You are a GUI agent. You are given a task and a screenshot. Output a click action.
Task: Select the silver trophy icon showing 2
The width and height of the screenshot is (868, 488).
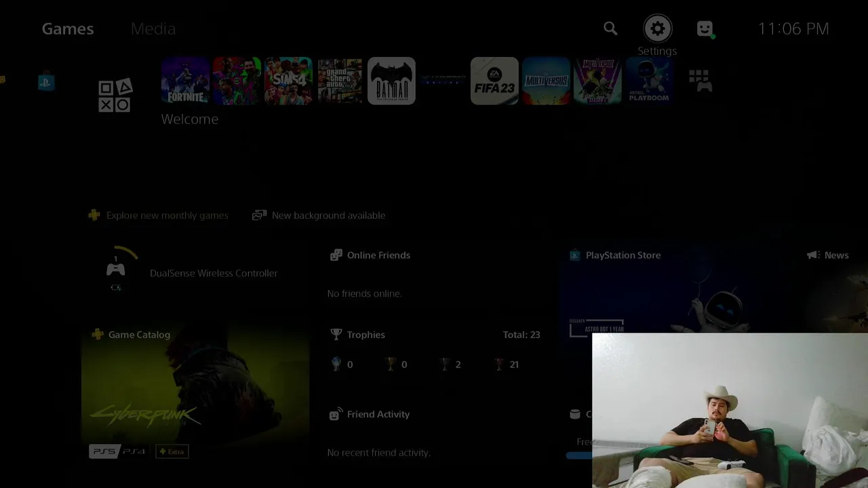point(445,364)
